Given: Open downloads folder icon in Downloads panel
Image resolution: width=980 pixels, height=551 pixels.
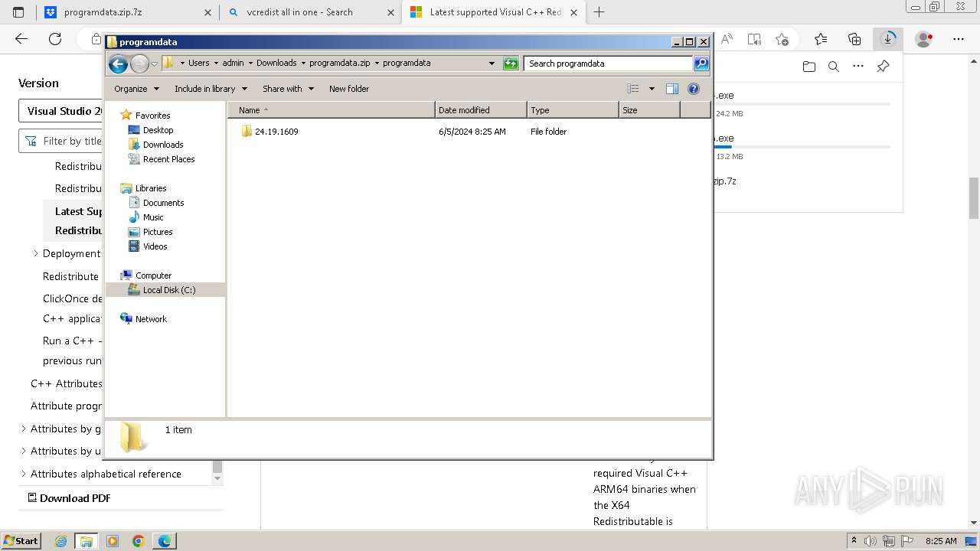Looking at the screenshot, I should coord(809,67).
